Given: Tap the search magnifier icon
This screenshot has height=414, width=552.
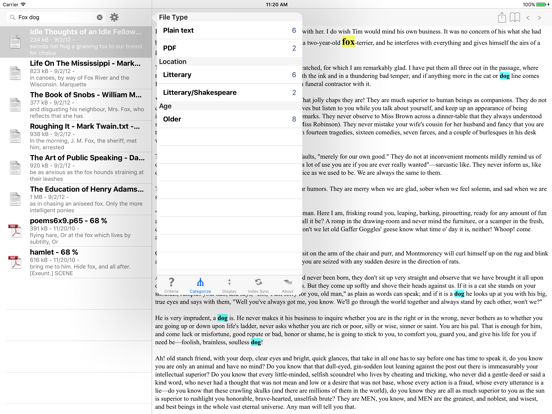Looking at the screenshot, I should point(13,17).
